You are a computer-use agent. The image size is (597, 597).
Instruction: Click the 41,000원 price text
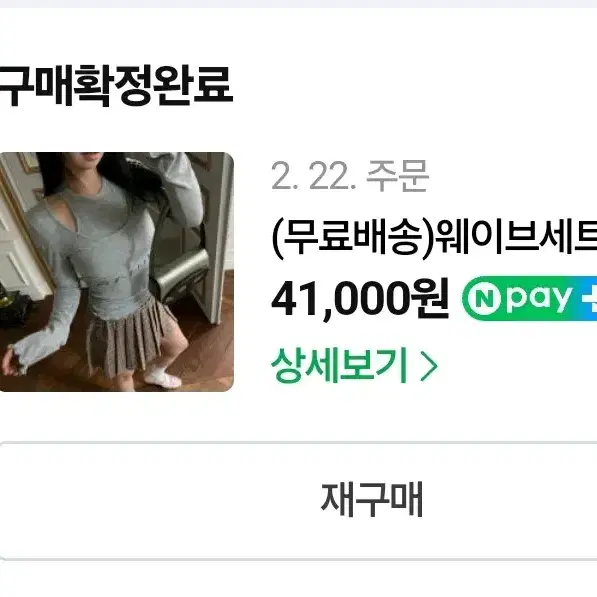coord(360,298)
